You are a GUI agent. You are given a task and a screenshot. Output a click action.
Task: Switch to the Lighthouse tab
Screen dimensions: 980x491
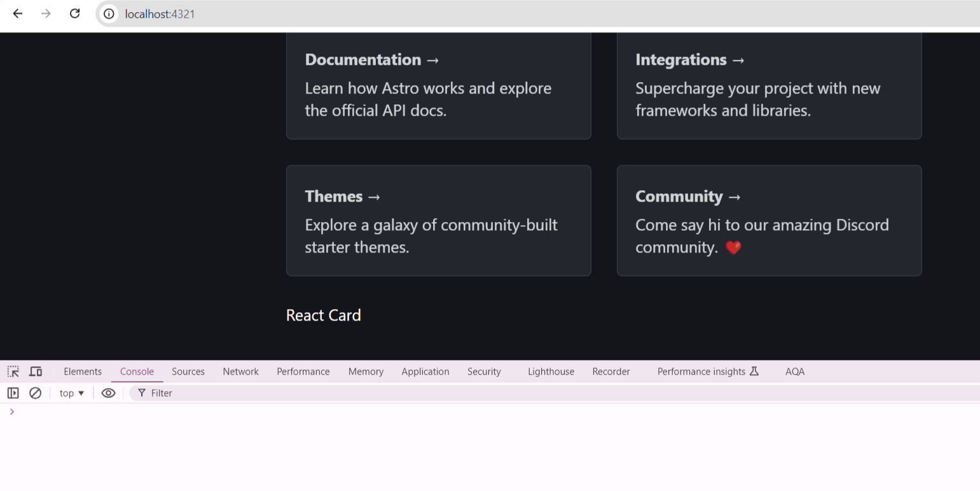[x=551, y=371]
